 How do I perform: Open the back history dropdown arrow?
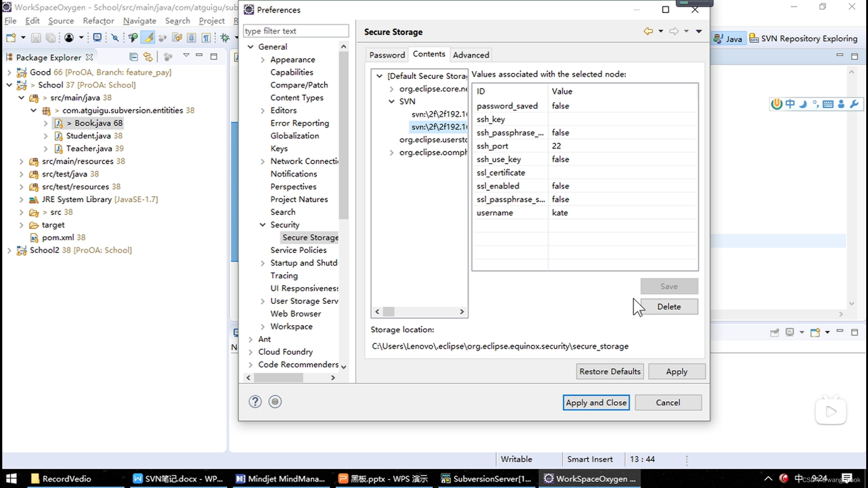coord(661,31)
